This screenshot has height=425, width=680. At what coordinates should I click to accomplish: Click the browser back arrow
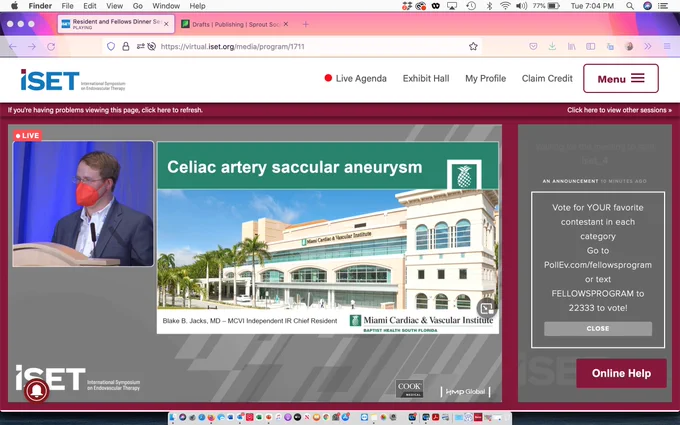point(13,46)
